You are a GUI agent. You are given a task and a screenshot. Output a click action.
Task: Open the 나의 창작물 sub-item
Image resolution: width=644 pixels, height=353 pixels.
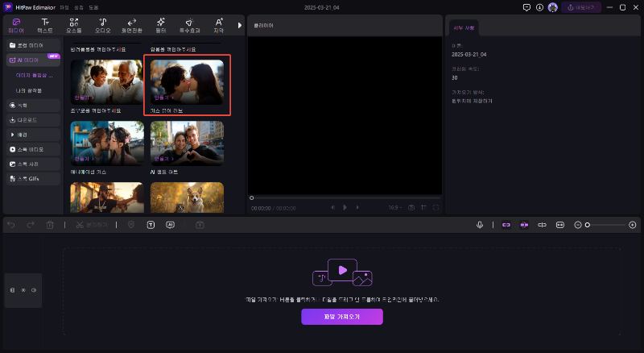[29, 90]
